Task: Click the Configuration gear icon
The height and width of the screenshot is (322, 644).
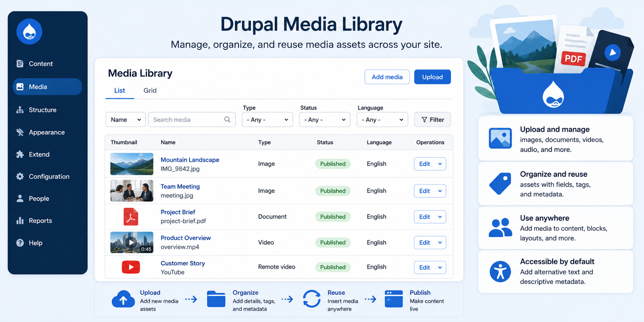Action: tap(20, 176)
